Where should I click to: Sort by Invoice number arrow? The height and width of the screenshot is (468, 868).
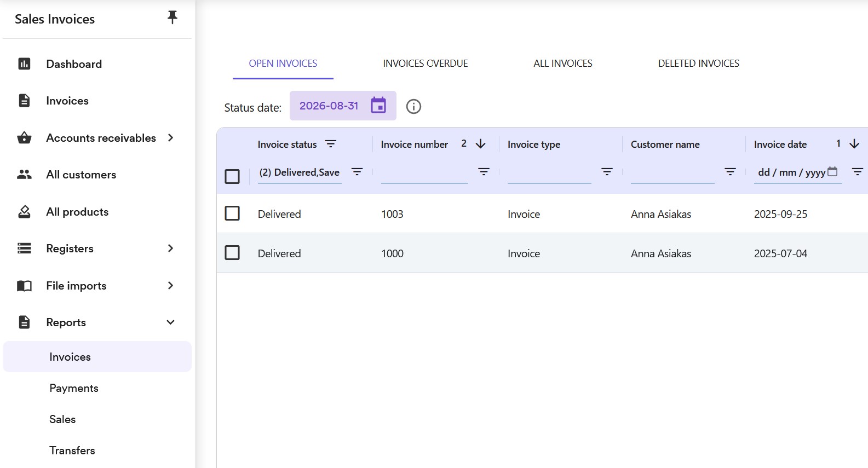click(x=481, y=144)
